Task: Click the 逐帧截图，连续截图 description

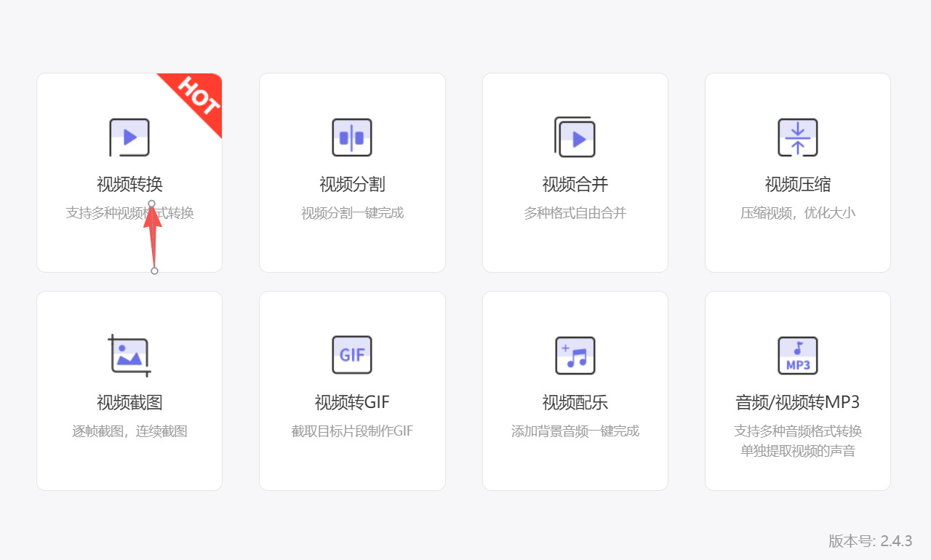Action: [129, 431]
